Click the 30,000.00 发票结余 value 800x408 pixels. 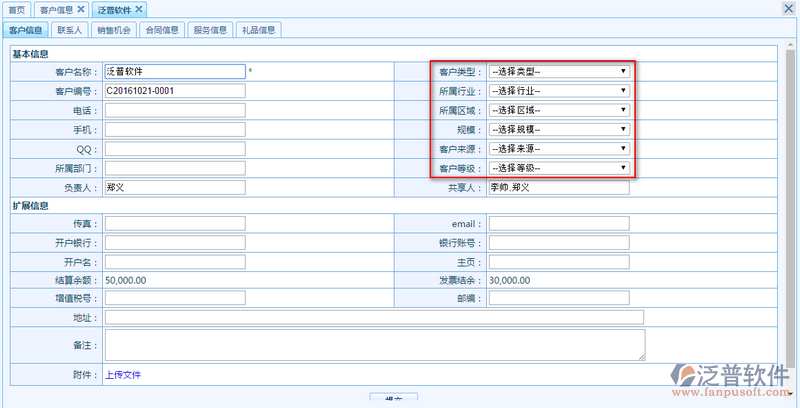509,280
